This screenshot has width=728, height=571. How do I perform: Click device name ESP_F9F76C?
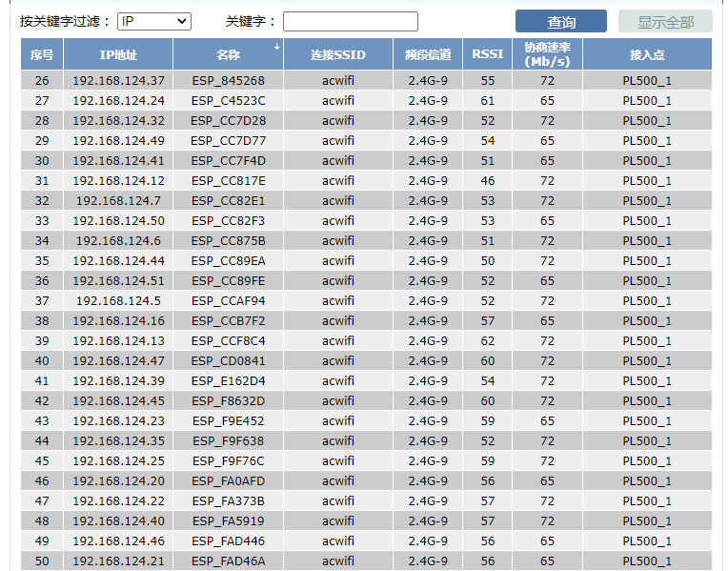click(228, 461)
